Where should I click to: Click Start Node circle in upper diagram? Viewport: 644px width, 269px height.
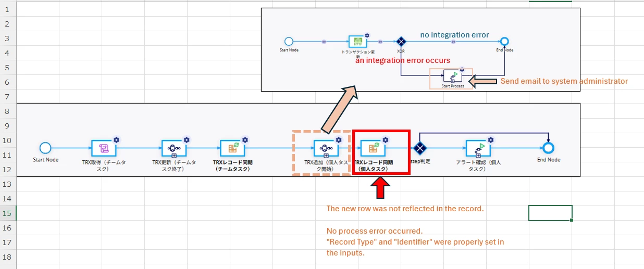(289, 42)
